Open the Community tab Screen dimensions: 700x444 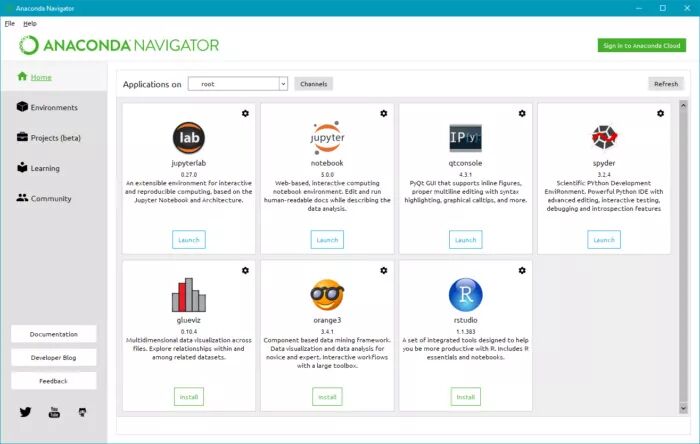(x=54, y=198)
